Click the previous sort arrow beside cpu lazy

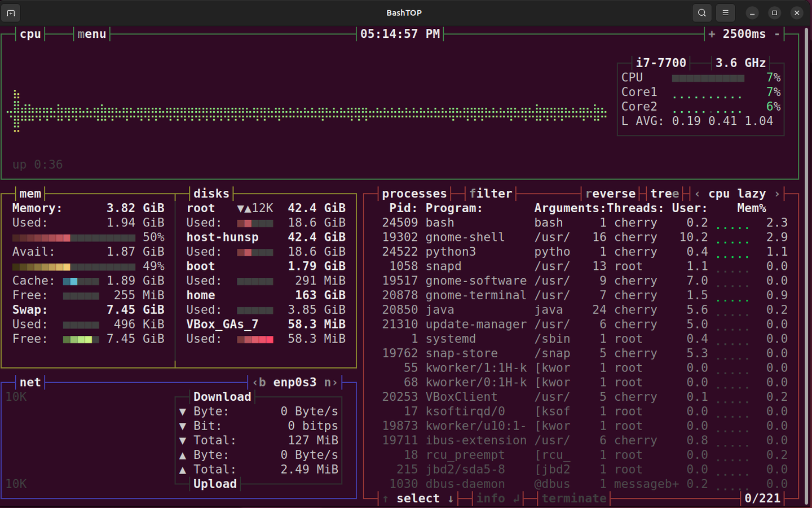[x=698, y=194]
